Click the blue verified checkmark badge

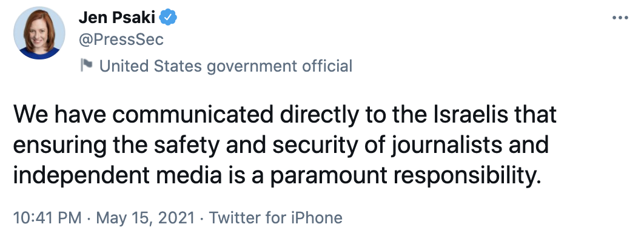pyautogui.click(x=167, y=18)
